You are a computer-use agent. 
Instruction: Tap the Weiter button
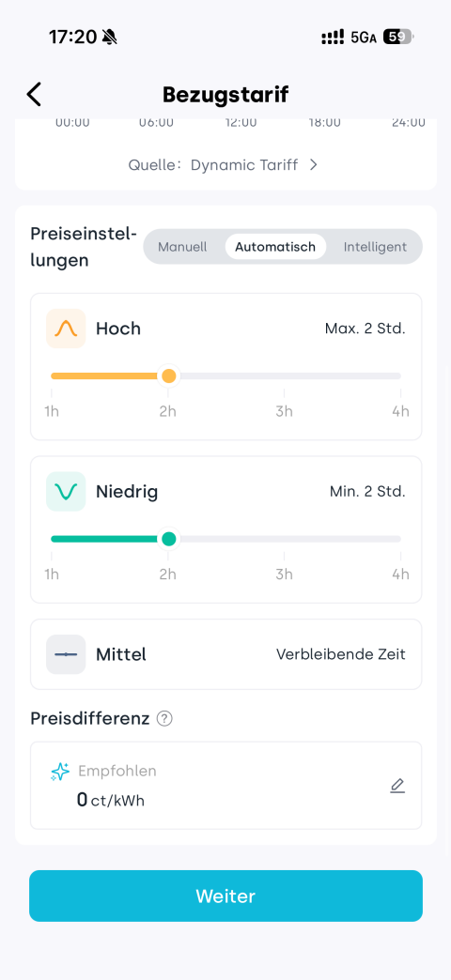(225, 896)
